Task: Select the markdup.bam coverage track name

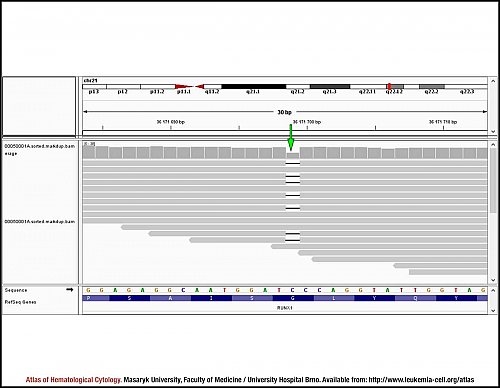Action: (x=39, y=149)
